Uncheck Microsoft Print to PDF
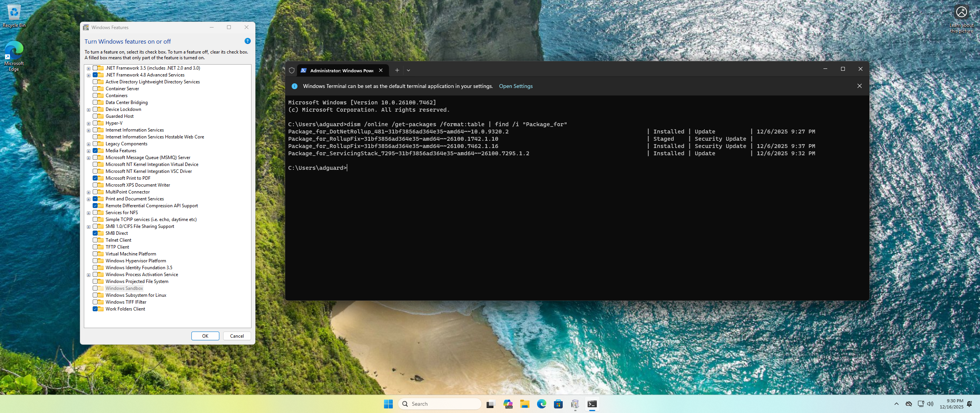This screenshot has width=980, height=413. tap(95, 178)
